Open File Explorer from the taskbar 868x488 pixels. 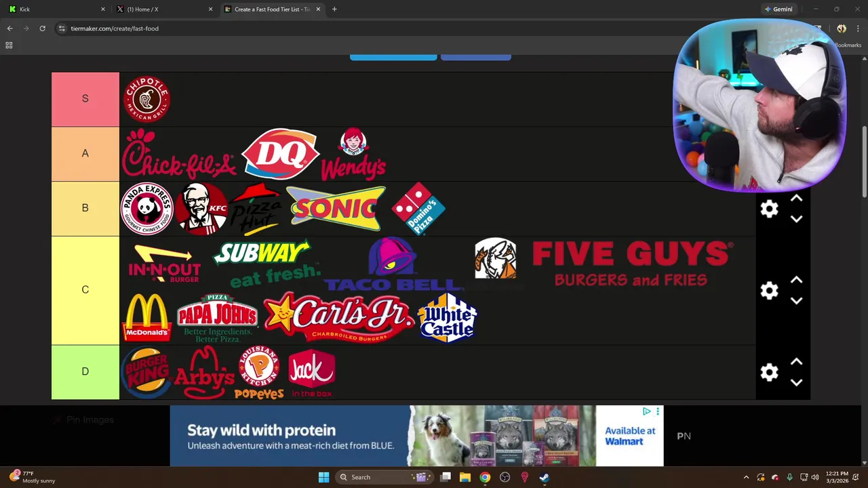click(465, 477)
